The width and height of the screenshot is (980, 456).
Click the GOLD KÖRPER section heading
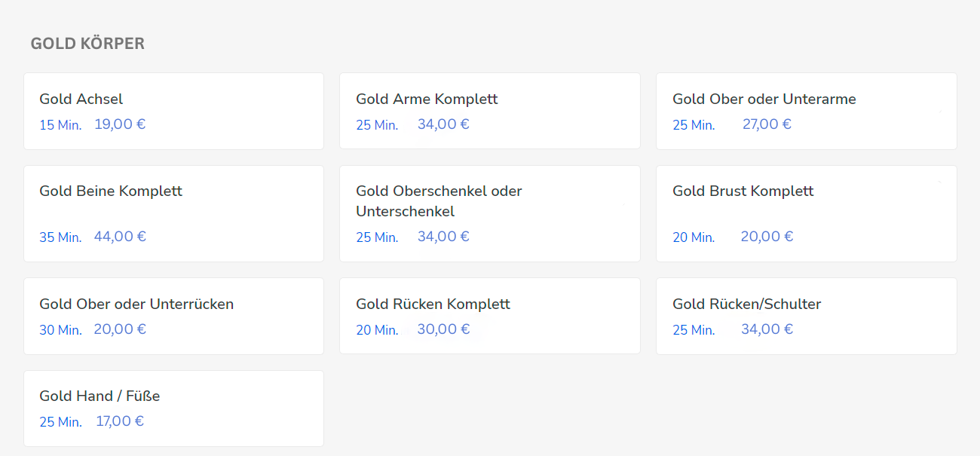[87, 44]
